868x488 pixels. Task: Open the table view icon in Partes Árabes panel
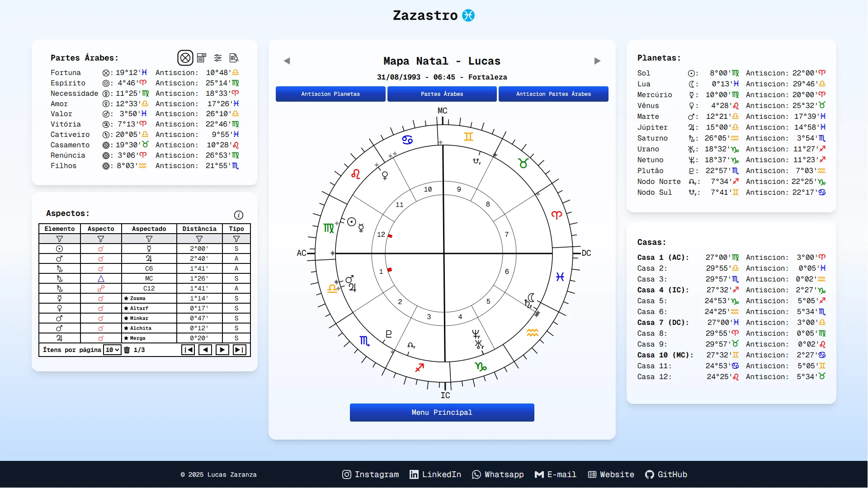point(202,58)
